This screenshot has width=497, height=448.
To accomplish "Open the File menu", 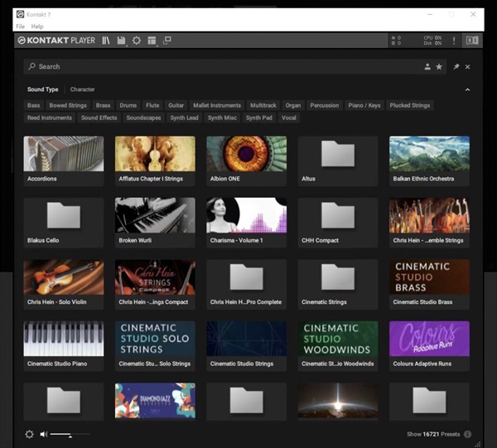I will (20, 26).
